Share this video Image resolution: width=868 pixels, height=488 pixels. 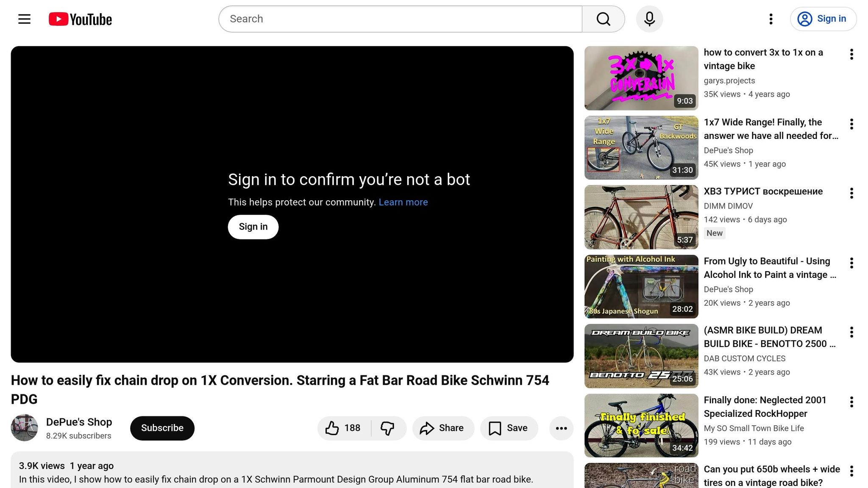point(442,428)
